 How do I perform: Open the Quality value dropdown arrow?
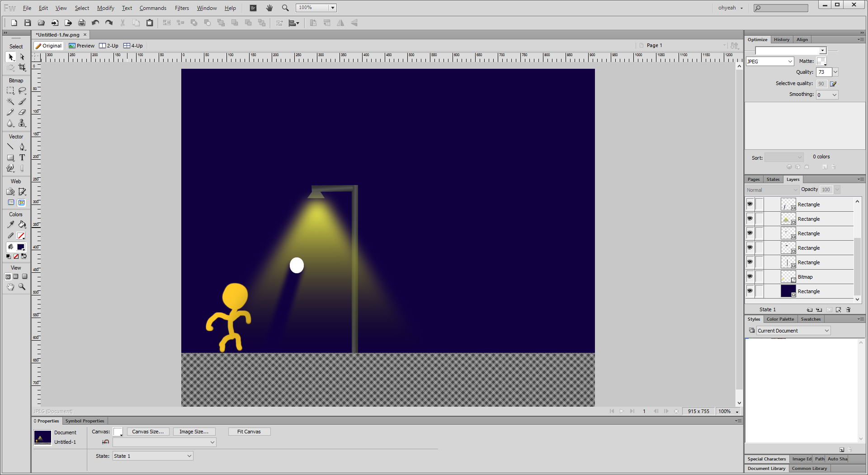click(x=835, y=72)
